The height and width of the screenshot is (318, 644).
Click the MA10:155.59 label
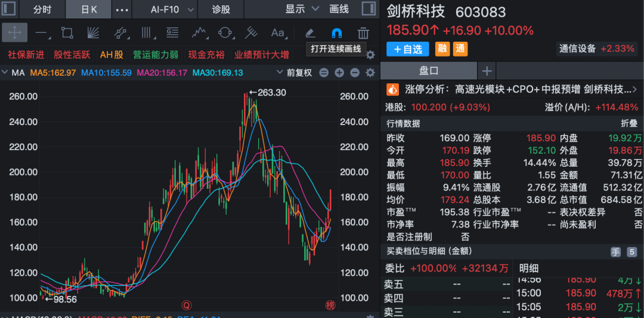106,73
